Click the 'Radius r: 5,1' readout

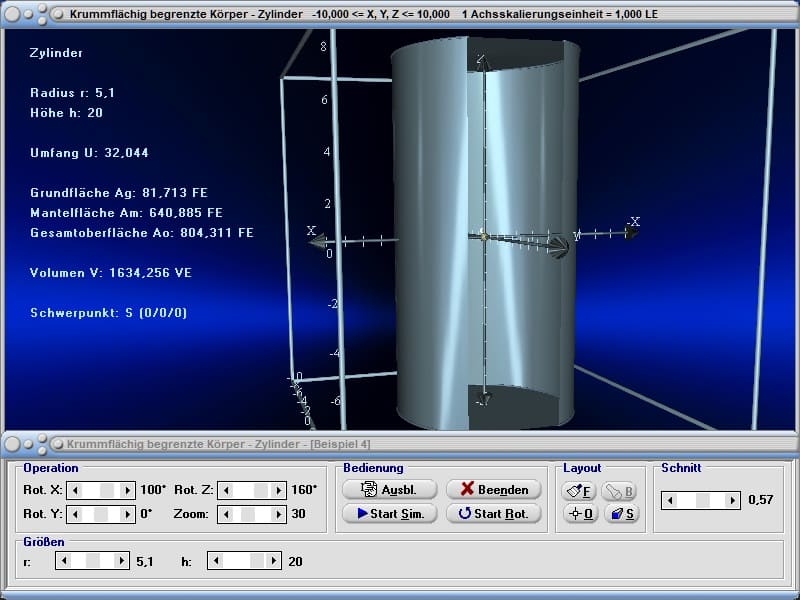(x=72, y=92)
